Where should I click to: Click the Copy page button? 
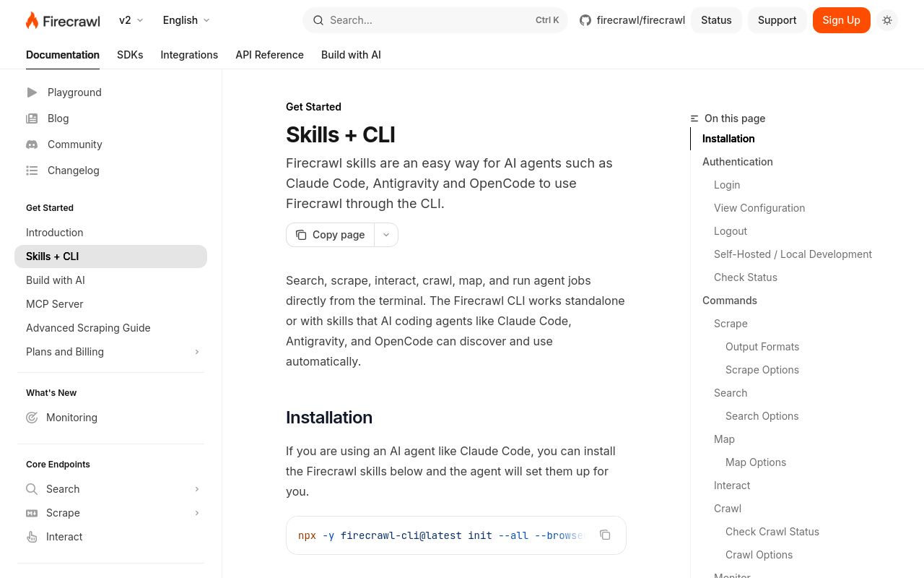coord(330,235)
